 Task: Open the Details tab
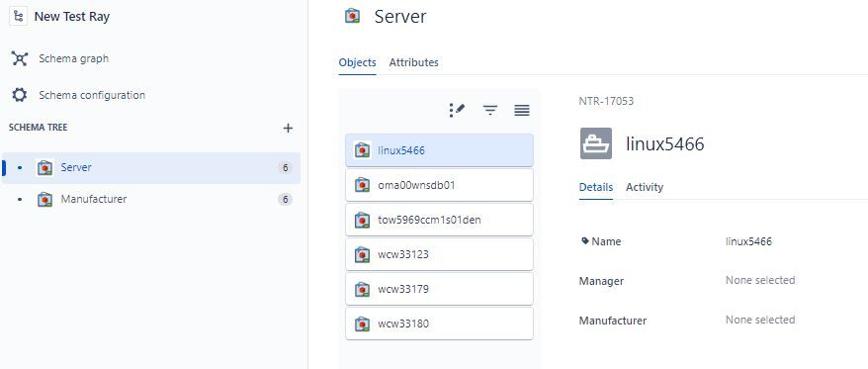(x=596, y=187)
